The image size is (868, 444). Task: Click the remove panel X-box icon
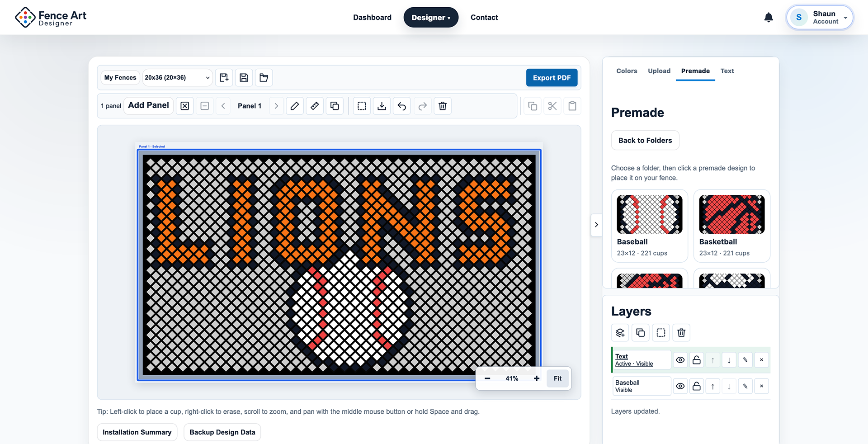tap(185, 106)
